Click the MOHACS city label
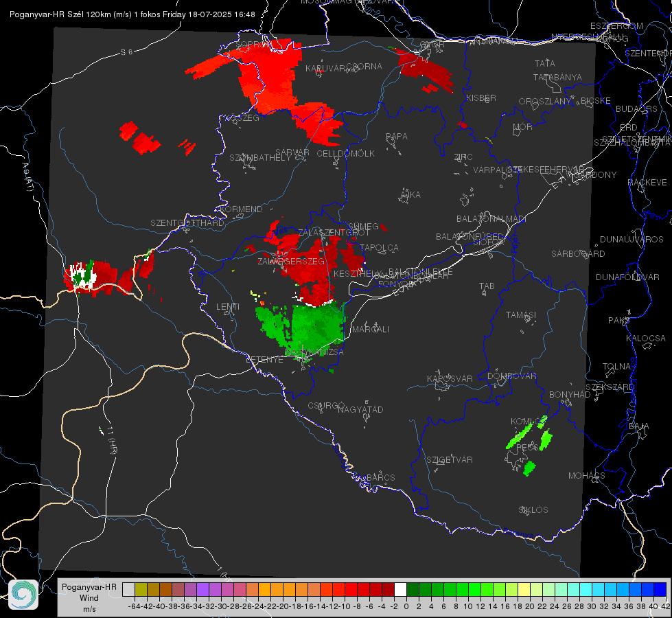 pyautogui.click(x=587, y=476)
